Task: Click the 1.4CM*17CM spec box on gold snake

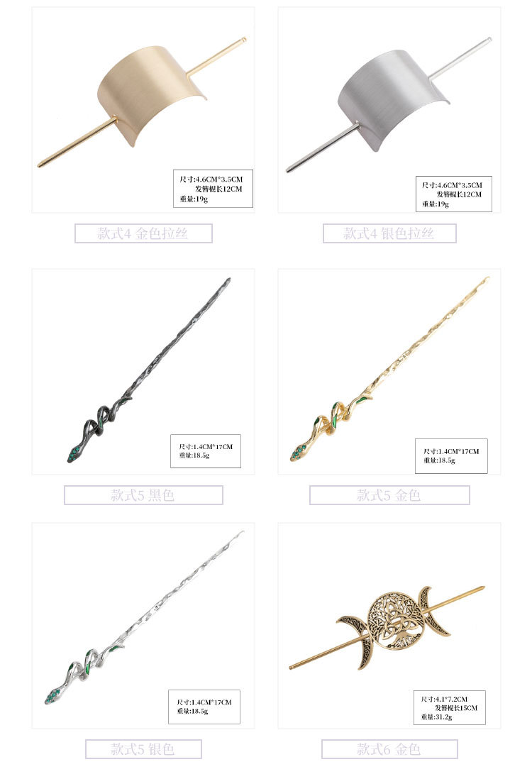Action: tap(451, 456)
